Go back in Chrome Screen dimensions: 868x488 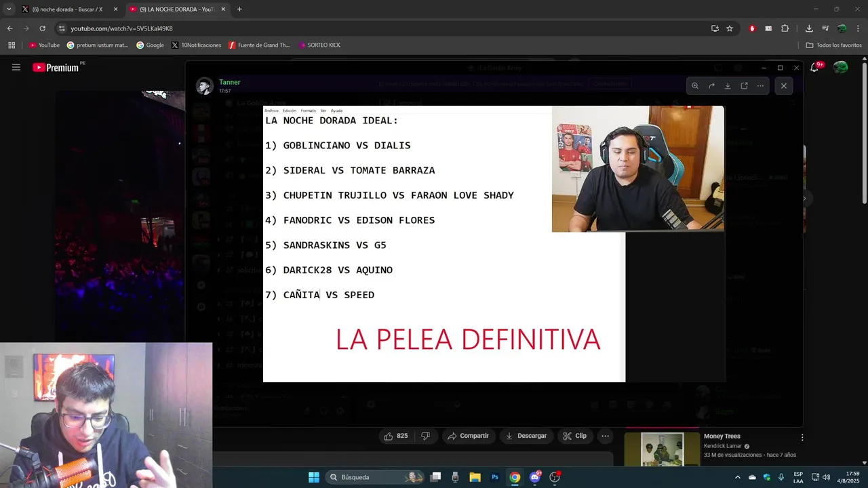[9, 28]
